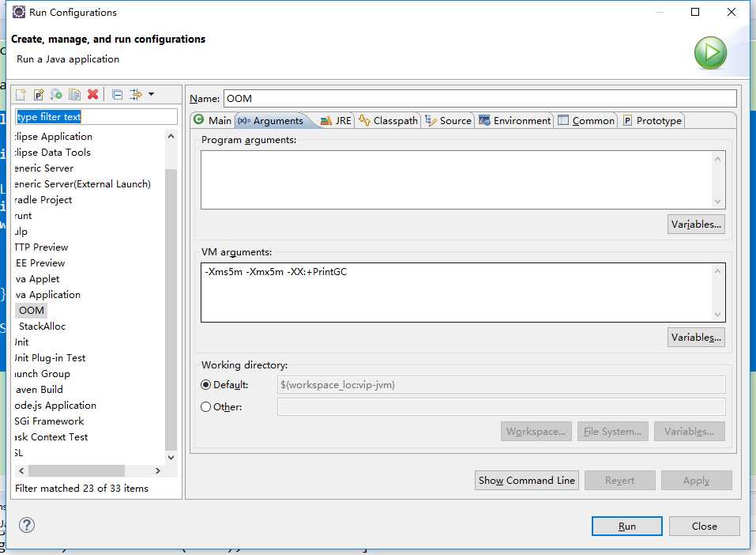Viewport: 756px width, 555px height.
Task: Click the help question mark icon
Action: coord(27,525)
